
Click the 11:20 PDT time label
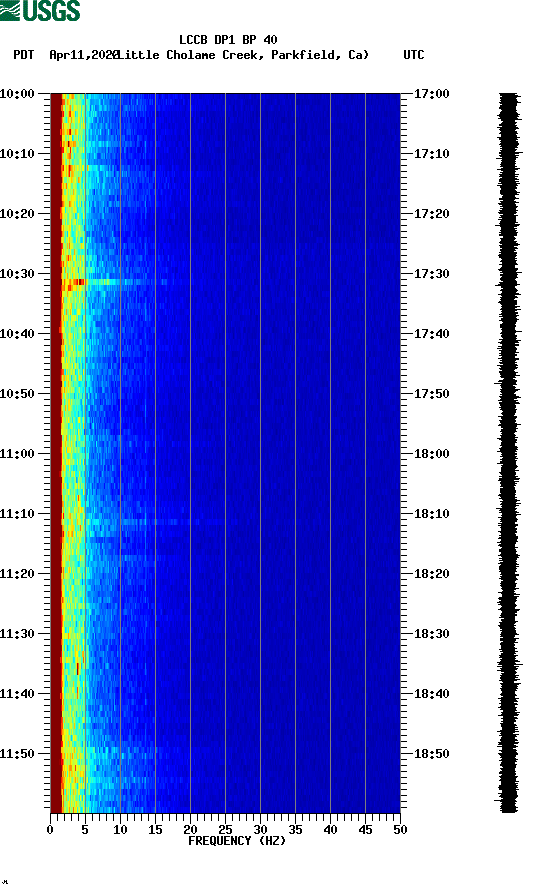(17, 574)
